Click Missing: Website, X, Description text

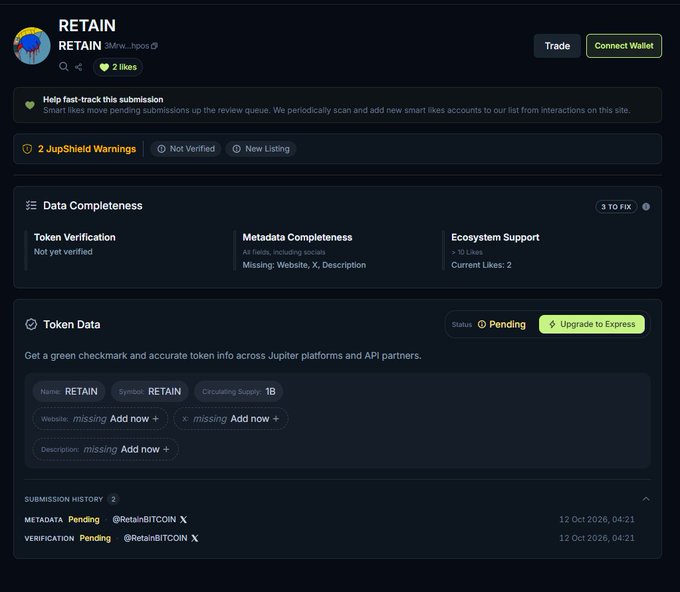tap(304, 265)
